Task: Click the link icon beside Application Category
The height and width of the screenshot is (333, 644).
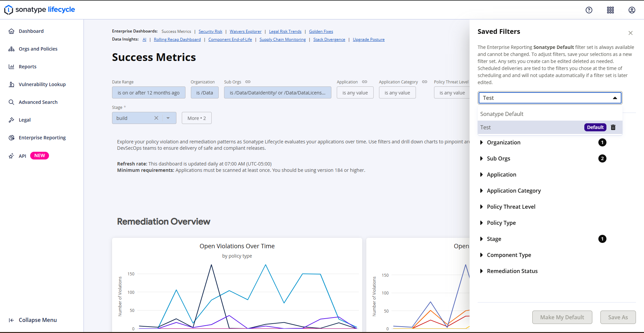Action: pyautogui.click(x=425, y=82)
